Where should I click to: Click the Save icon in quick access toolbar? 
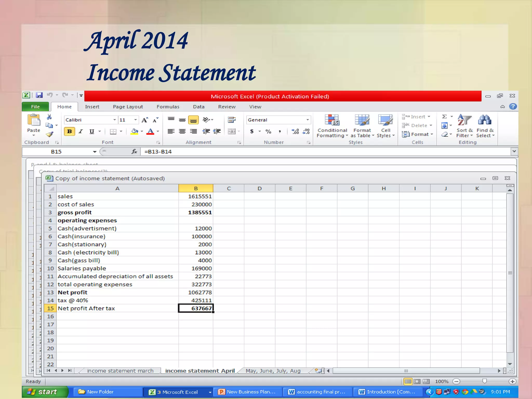39,95
